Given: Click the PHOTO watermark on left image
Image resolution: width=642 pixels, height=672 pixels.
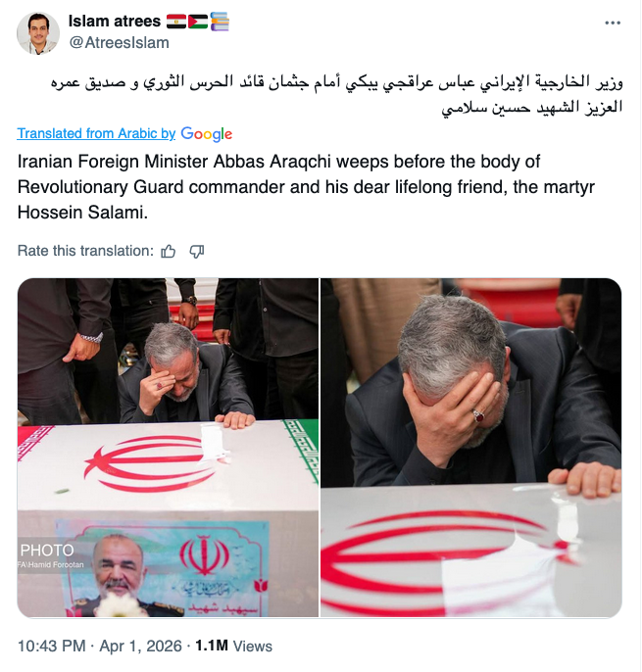Looking at the screenshot, I should (x=47, y=551).
